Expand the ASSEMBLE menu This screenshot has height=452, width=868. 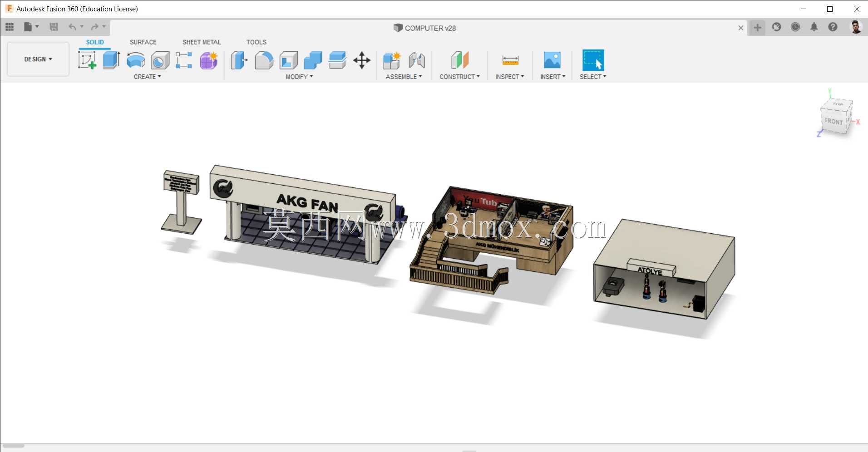[404, 77]
